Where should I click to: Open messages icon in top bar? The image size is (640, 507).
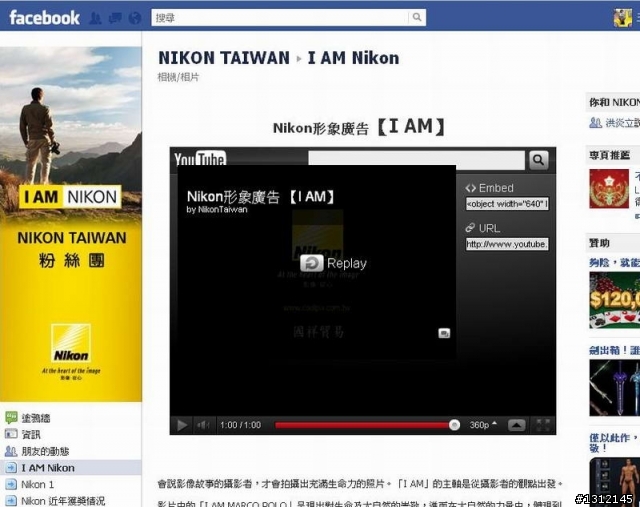[115, 18]
